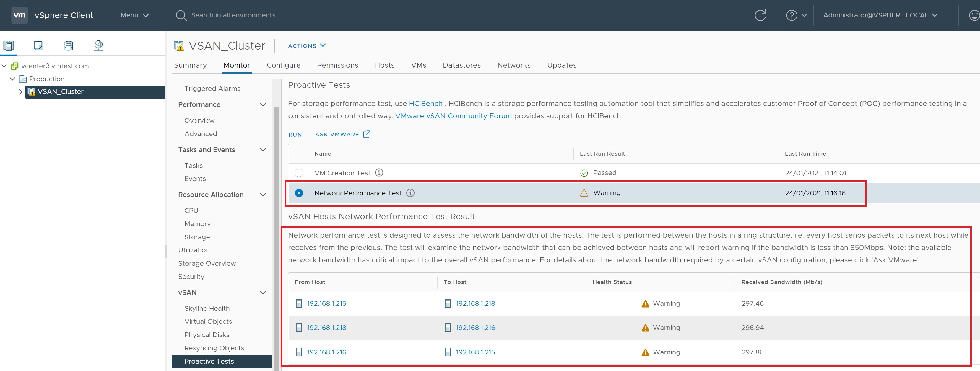Screen dimensions: 980x371
Task: Click the refresh icon in top bar
Action: click(760, 15)
